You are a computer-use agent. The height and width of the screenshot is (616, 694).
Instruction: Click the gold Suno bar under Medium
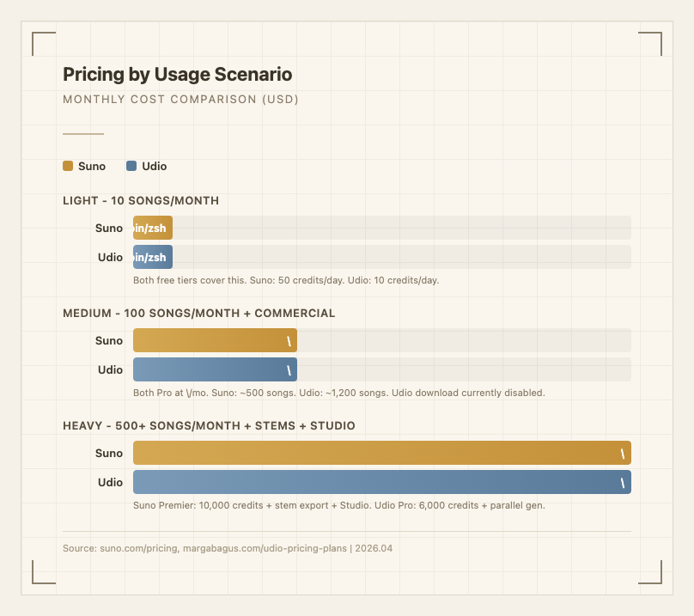[x=215, y=340]
